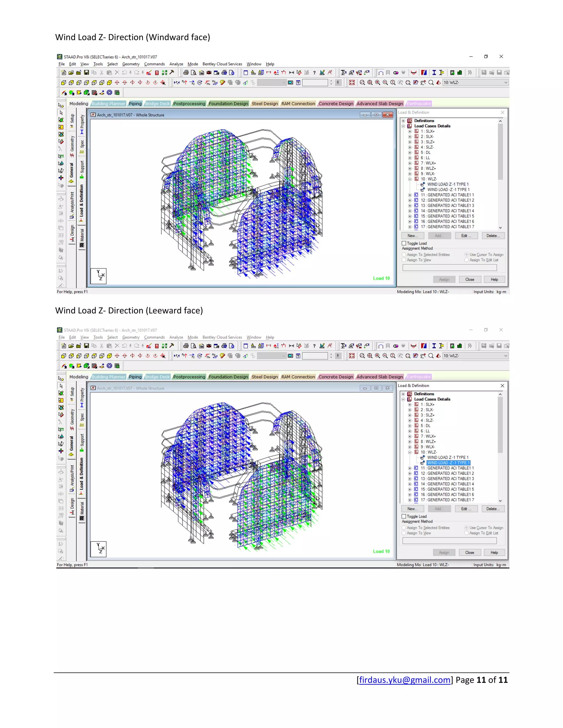The width and height of the screenshot is (563, 728).
Task: Open Geometry menu in the top window
Action: pyautogui.click(x=131, y=64)
